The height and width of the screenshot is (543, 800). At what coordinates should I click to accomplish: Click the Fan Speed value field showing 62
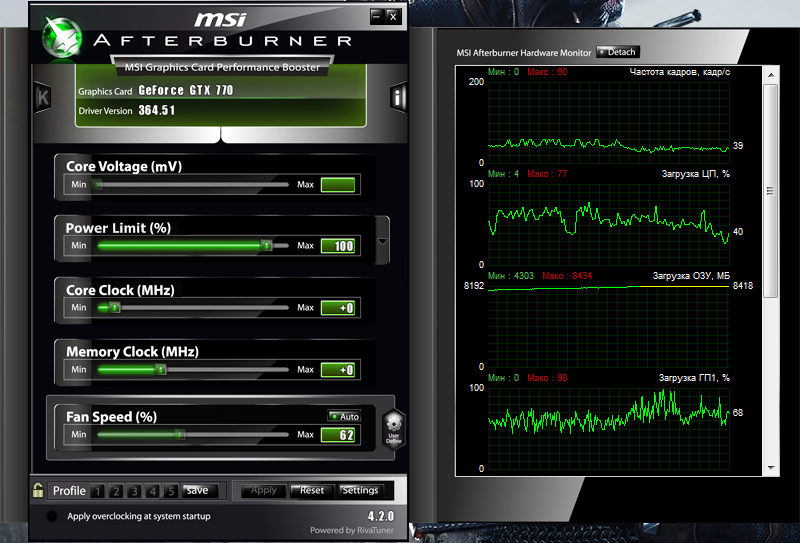coord(338,435)
